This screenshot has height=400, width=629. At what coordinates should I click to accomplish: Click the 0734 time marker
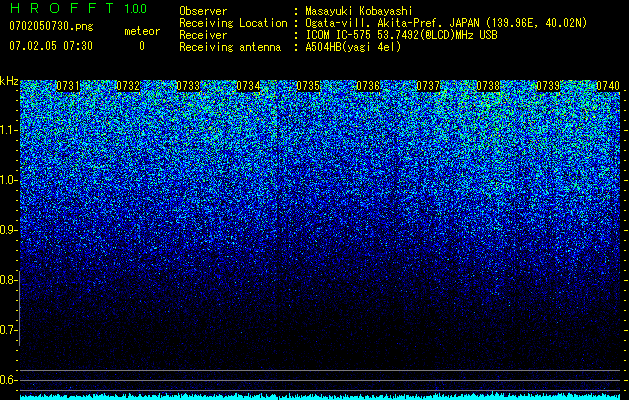pos(248,86)
